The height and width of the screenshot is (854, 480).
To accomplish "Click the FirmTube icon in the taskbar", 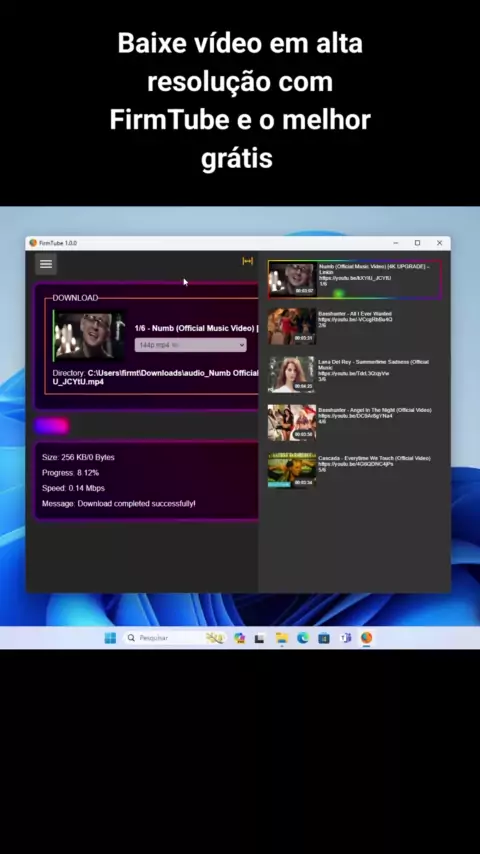I will pos(367,638).
